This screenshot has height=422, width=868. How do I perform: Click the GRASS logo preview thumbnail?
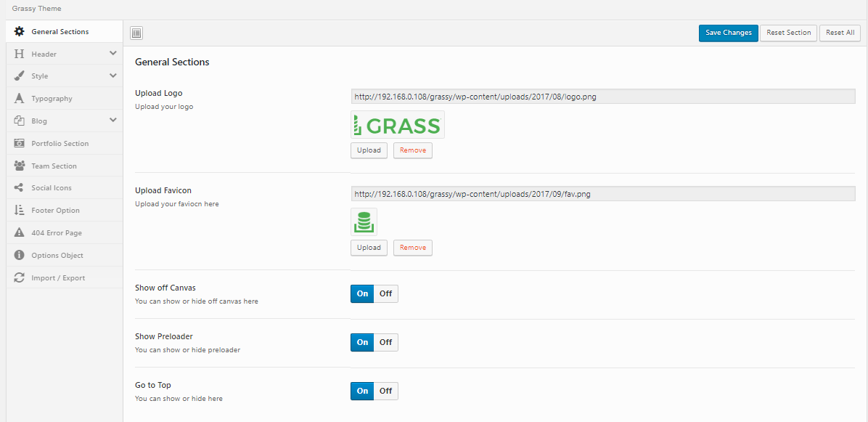tap(398, 125)
